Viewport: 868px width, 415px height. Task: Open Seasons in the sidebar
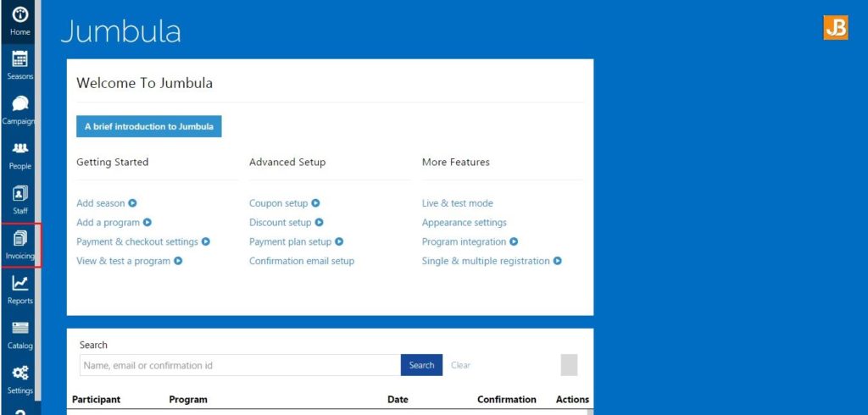click(20, 66)
